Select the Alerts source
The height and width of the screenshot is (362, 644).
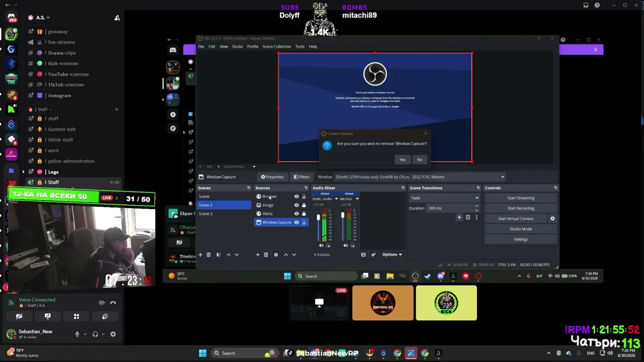click(x=267, y=214)
